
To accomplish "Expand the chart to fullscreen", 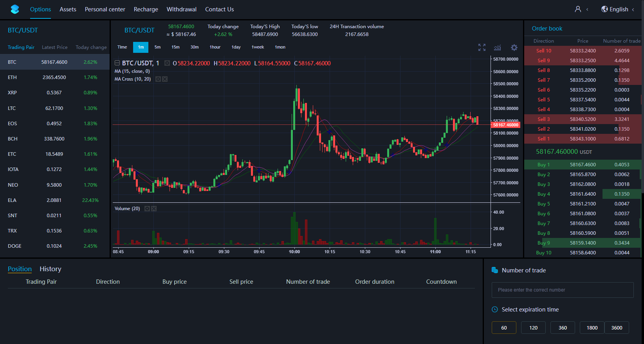I will tap(482, 47).
